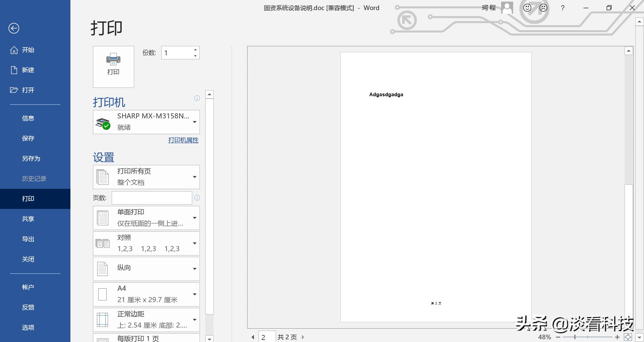Click the info icon beside 打印机 heading

(x=197, y=98)
